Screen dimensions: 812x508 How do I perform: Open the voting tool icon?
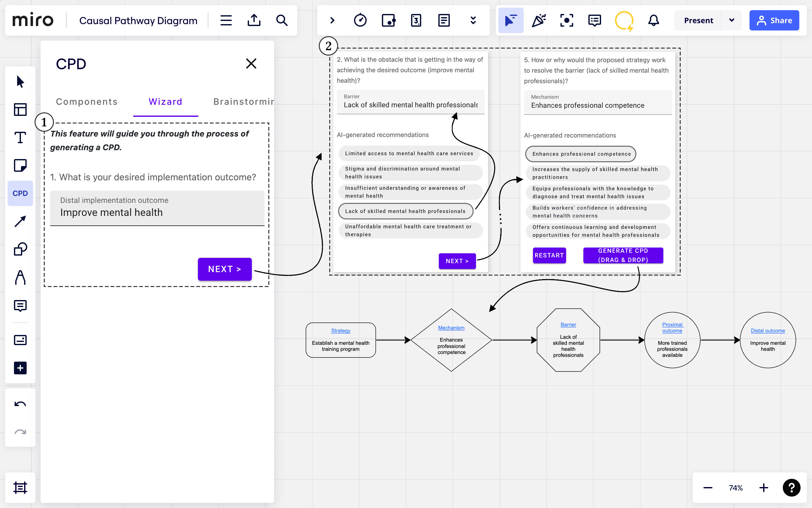tap(388, 21)
